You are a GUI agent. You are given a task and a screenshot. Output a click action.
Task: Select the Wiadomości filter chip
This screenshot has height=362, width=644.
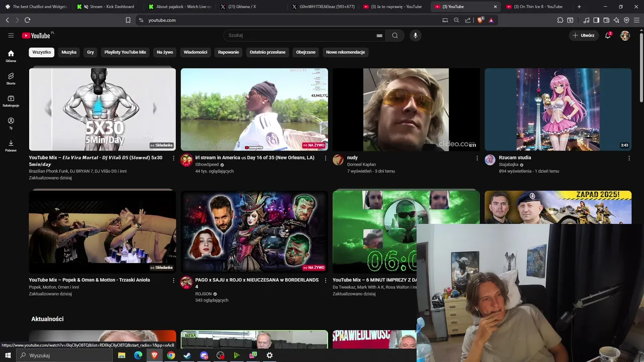pos(195,52)
